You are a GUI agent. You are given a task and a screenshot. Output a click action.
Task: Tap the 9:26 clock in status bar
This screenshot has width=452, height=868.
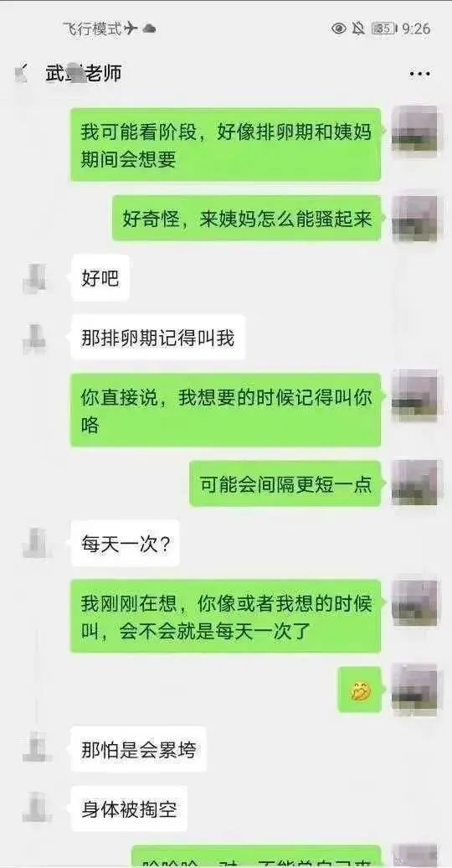(416, 28)
